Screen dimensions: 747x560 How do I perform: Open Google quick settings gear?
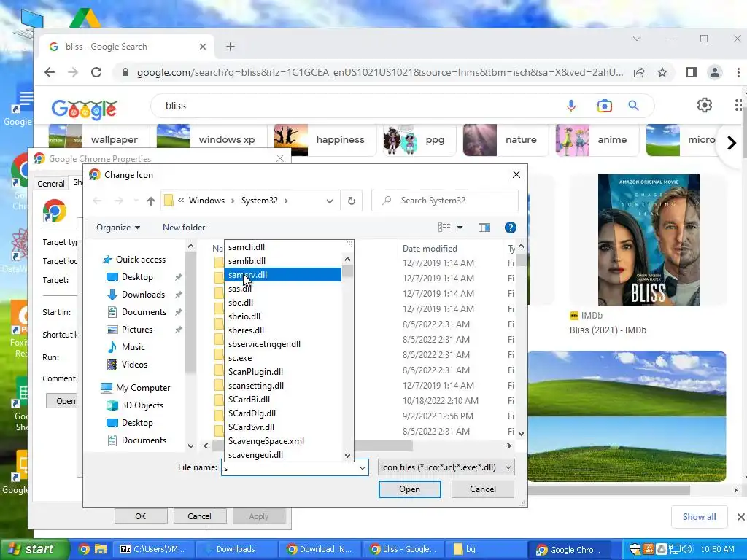tap(704, 105)
